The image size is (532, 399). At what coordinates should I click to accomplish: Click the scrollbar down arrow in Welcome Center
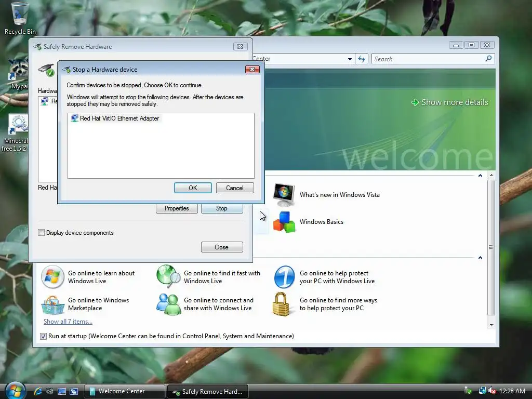pos(491,325)
